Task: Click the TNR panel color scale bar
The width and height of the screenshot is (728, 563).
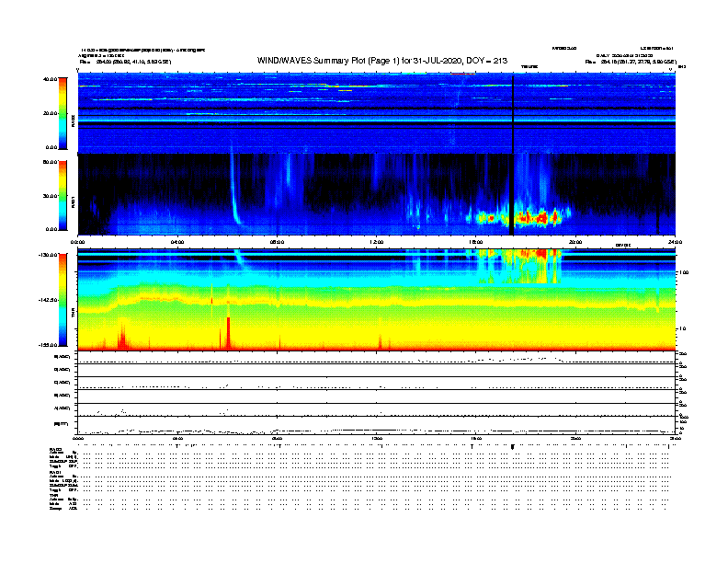Action: coord(63,300)
